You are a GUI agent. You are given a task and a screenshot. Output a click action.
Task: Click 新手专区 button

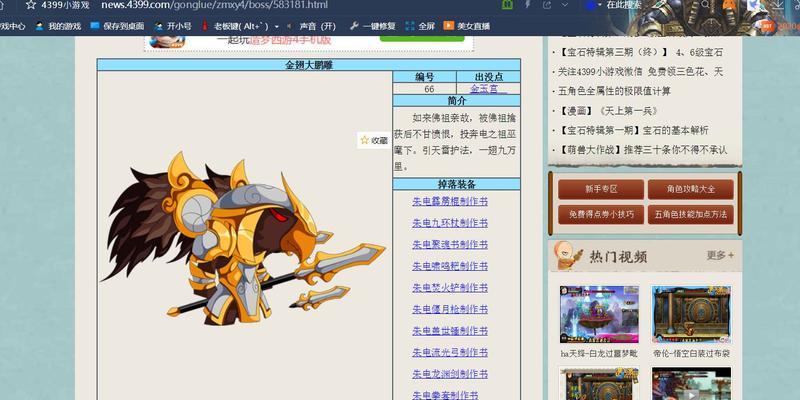coord(601,189)
